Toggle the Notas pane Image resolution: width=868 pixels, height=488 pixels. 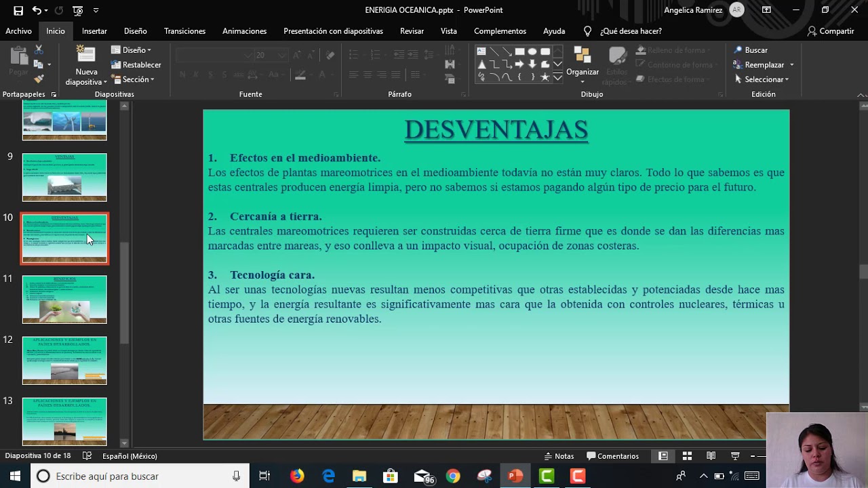(x=559, y=456)
